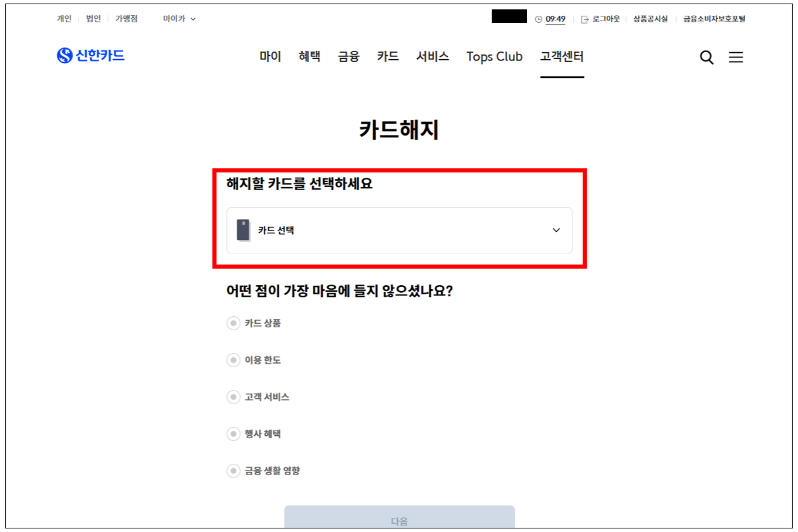Open the search magnifier icon

[x=706, y=57]
